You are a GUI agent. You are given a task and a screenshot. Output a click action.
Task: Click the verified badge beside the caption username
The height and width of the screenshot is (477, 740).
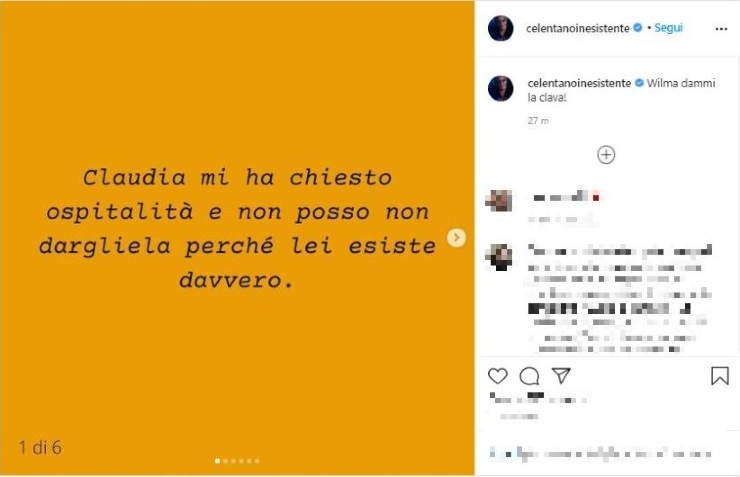point(639,83)
